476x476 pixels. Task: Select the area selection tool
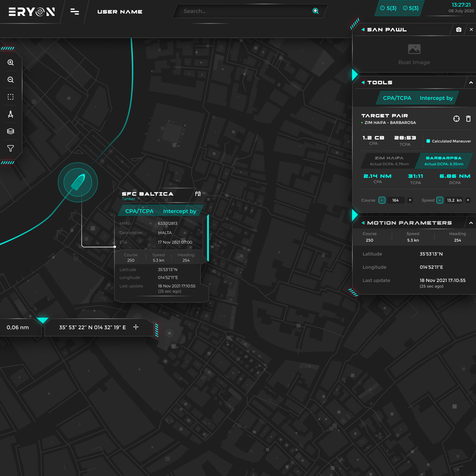click(11, 97)
